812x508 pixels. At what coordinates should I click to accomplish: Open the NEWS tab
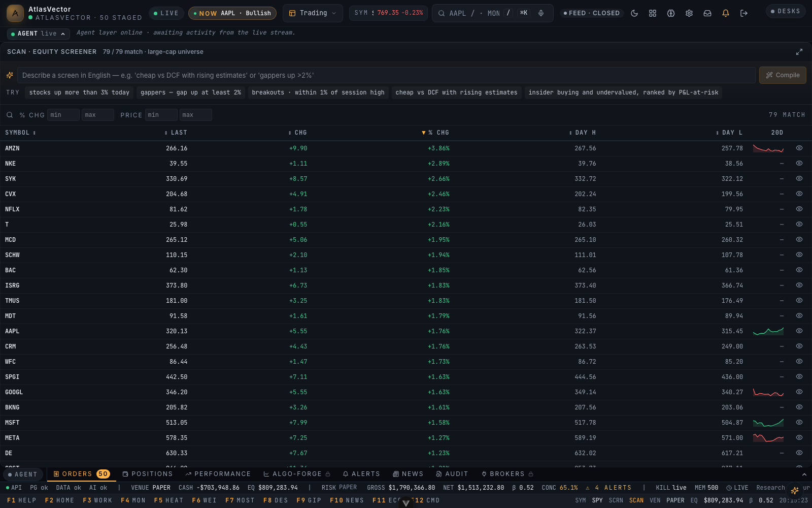[x=408, y=474]
